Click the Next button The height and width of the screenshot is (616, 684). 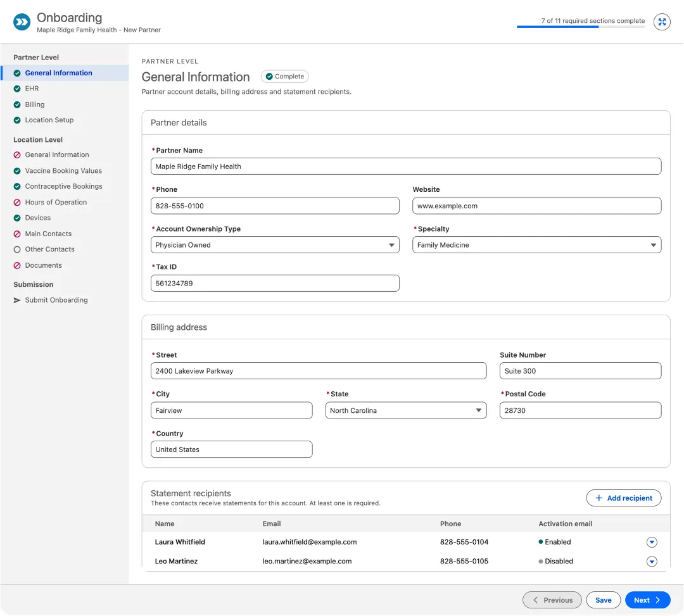coord(647,600)
